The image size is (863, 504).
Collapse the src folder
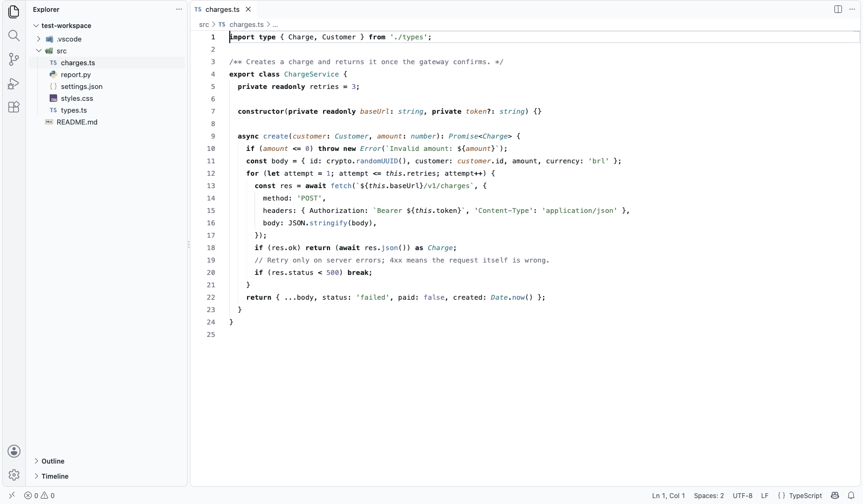coord(38,51)
